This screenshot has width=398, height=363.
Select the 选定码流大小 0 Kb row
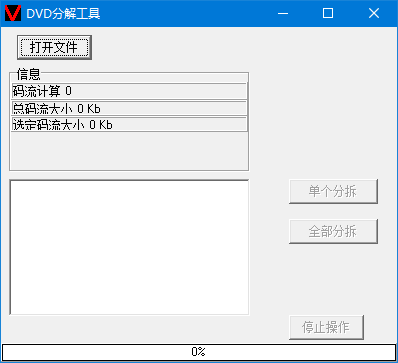click(129, 124)
